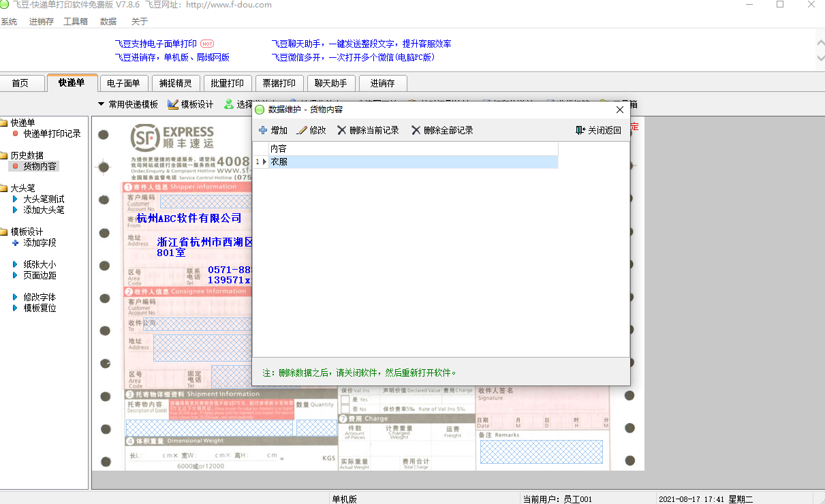Screen dimensions: 825x504
Task: Click the X icon of 删除当前记录
Action: [x=342, y=130]
